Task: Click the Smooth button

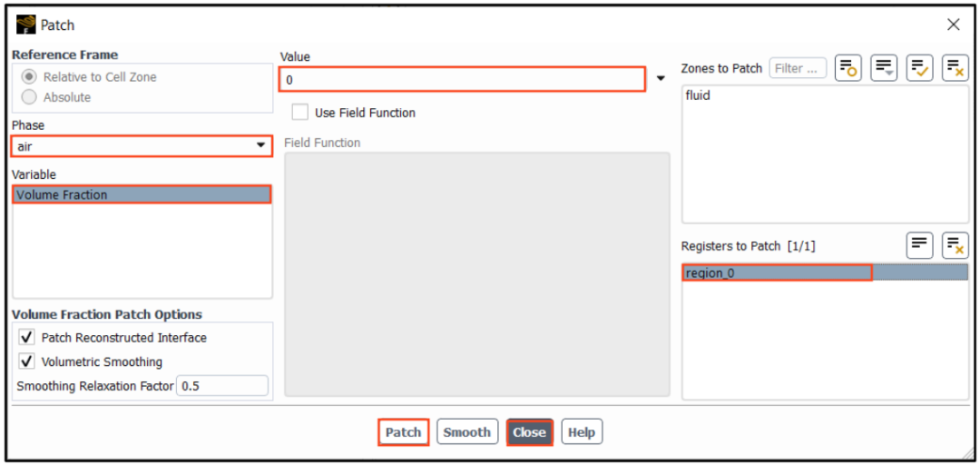Action: (466, 432)
